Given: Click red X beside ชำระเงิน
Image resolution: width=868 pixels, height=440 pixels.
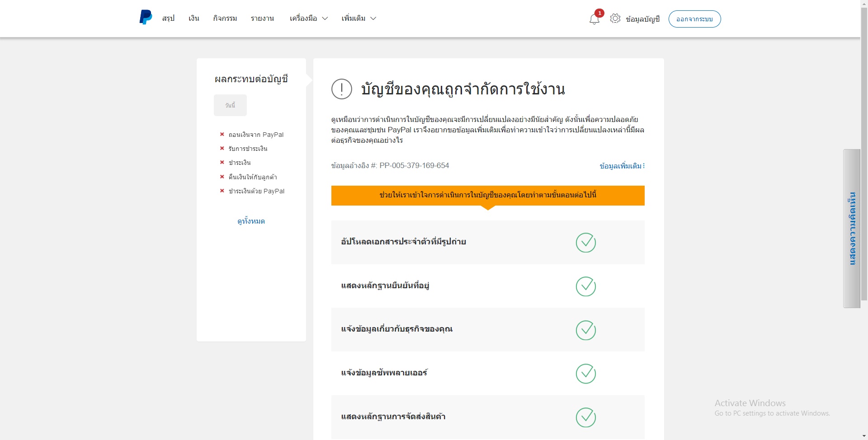Looking at the screenshot, I should 222,162.
